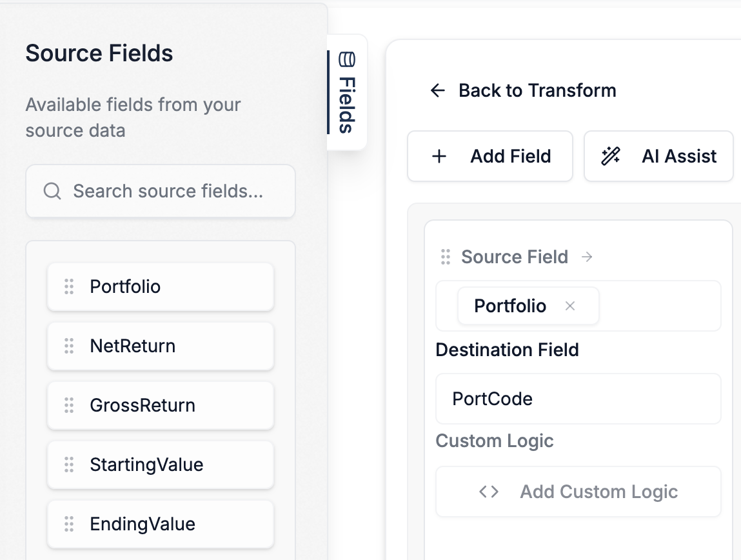Click the arrow next to Source Field label
Screen dimensions: 741x560
pos(587,257)
